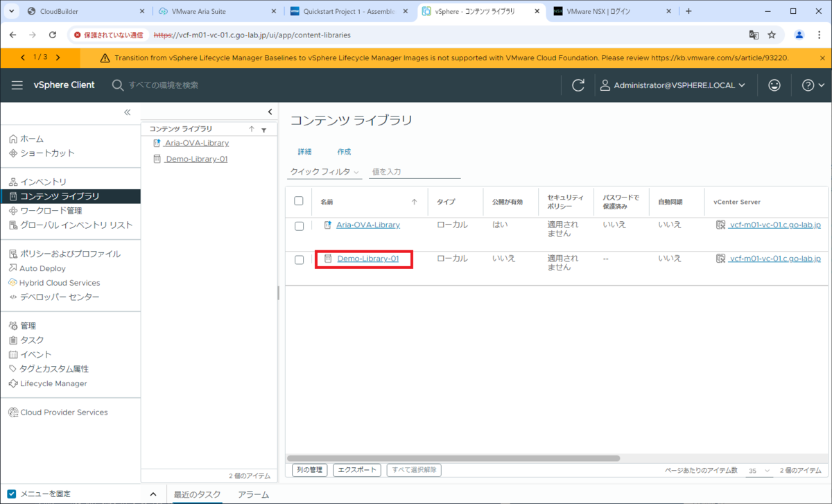Open Administrator@VSPHERE.LOCAL user menu

coord(673,85)
